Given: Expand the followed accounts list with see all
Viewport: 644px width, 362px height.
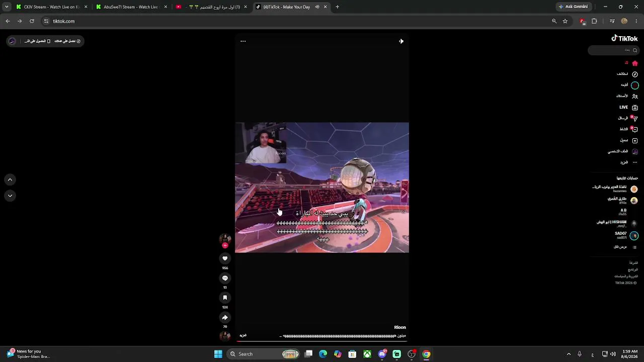Looking at the screenshot, I should [625, 247].
